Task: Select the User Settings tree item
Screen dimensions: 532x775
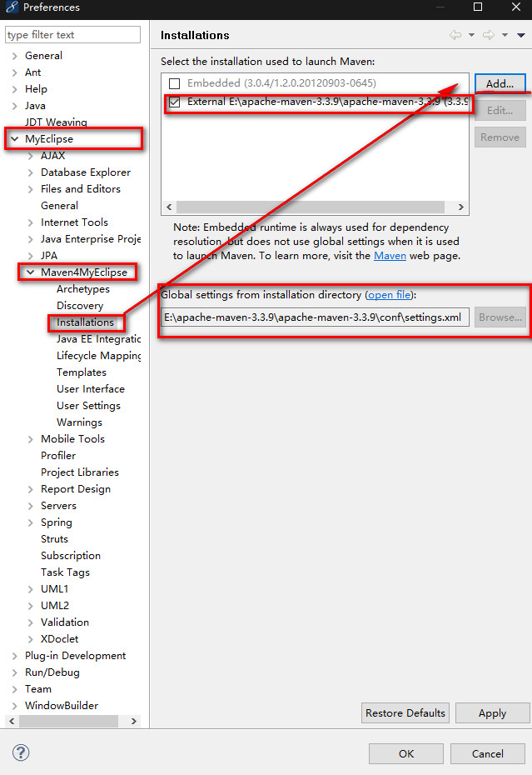Action: click(x=88, y=406)
